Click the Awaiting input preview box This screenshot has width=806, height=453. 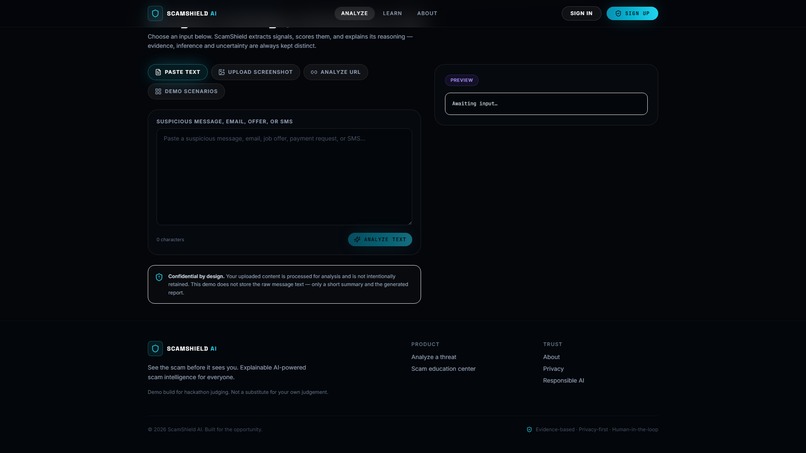(x=546, y=103)
